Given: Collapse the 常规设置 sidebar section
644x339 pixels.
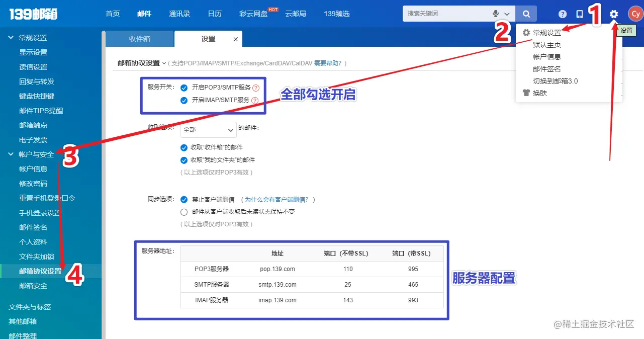Looking at the screenshot, I should click(x=11, y=38).
